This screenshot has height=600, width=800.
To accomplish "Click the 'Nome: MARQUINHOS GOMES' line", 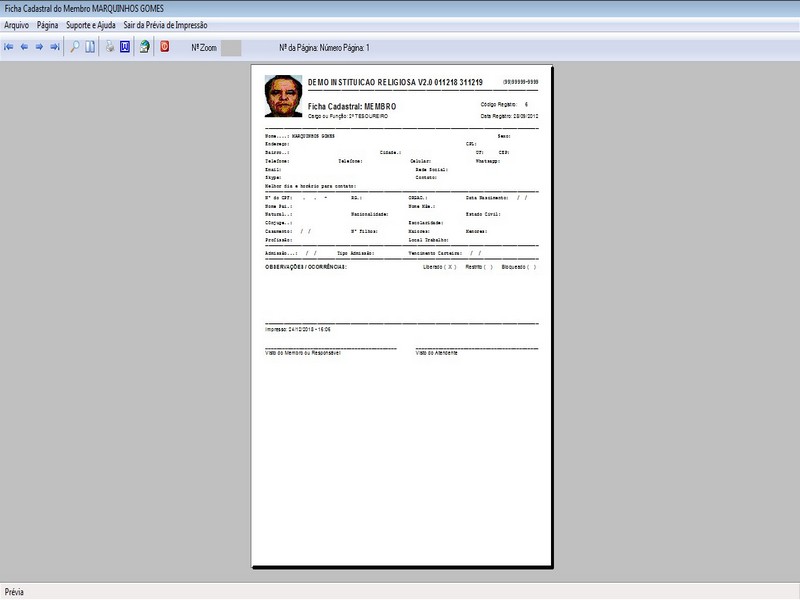I will [x=300, y=136].
